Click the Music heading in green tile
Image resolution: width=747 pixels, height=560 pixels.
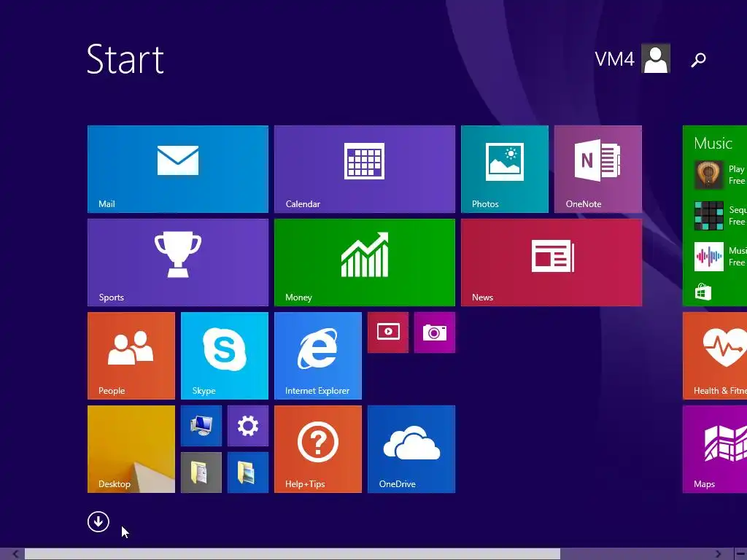(x=713, y=144)
